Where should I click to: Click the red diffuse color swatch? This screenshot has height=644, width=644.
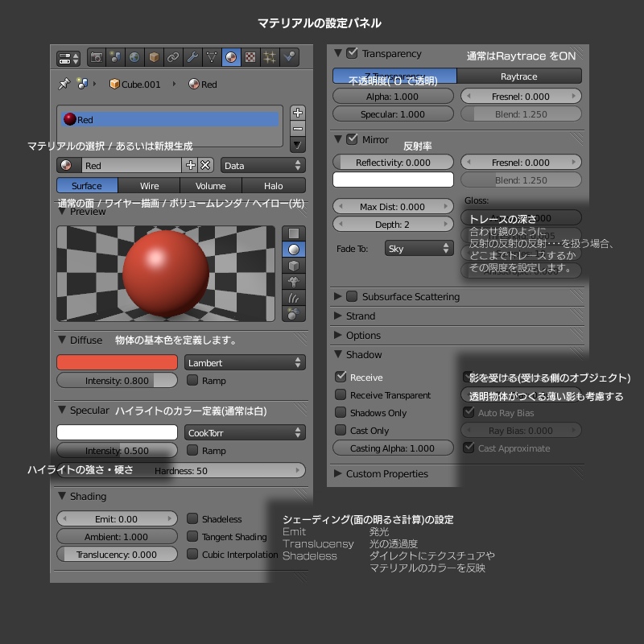[x=117, y=362]
